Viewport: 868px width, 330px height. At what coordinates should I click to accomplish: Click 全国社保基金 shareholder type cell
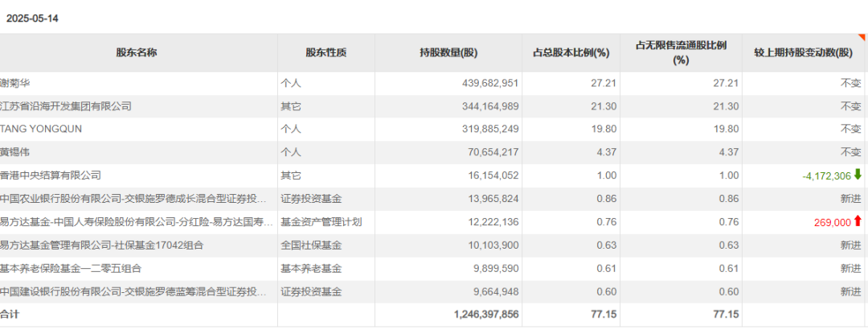pos(311,245)
